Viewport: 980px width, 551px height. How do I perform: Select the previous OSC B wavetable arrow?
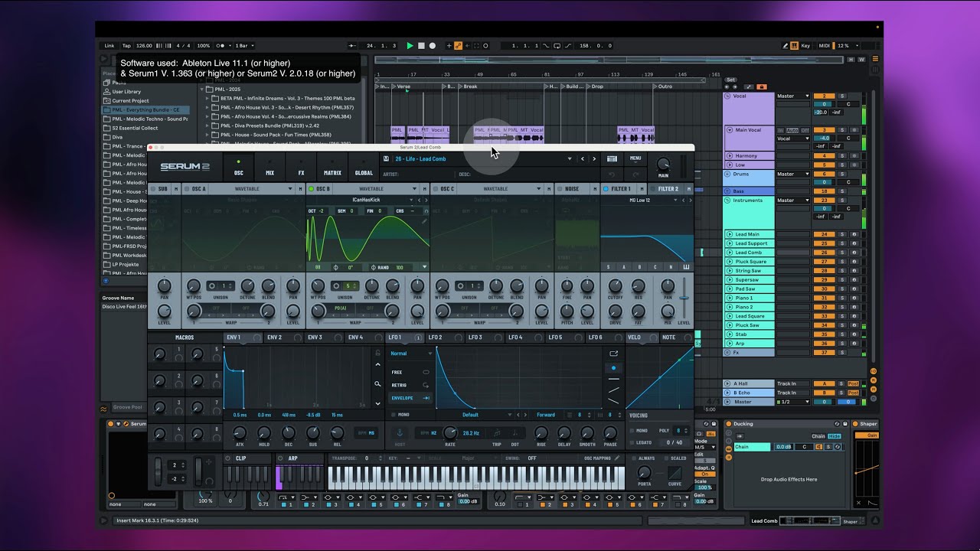(x=419, y=200)
